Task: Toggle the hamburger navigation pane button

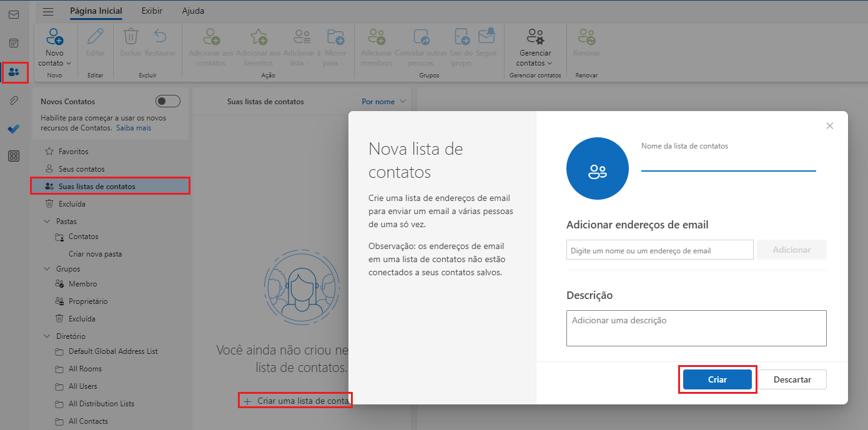Action: tap(48, 11)
